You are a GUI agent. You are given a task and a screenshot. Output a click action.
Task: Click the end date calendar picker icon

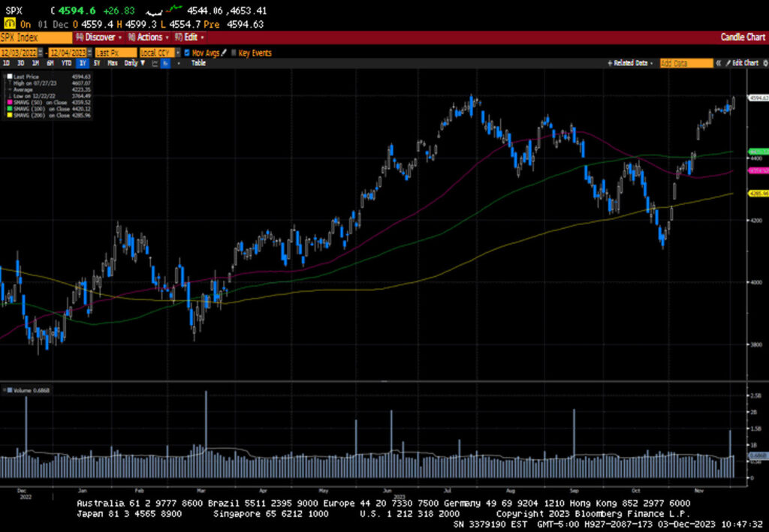[89, 53]
